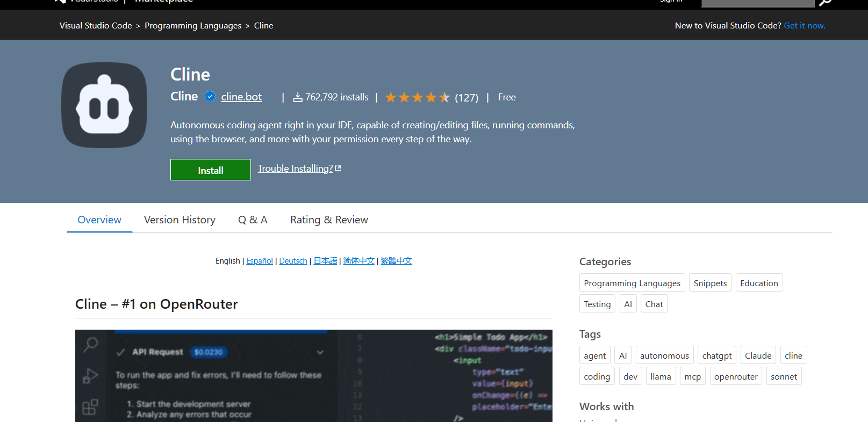Switch README language to 简体中文
Image resolution: width=868 pixels, height=422 pixels.
pos(358,261)
